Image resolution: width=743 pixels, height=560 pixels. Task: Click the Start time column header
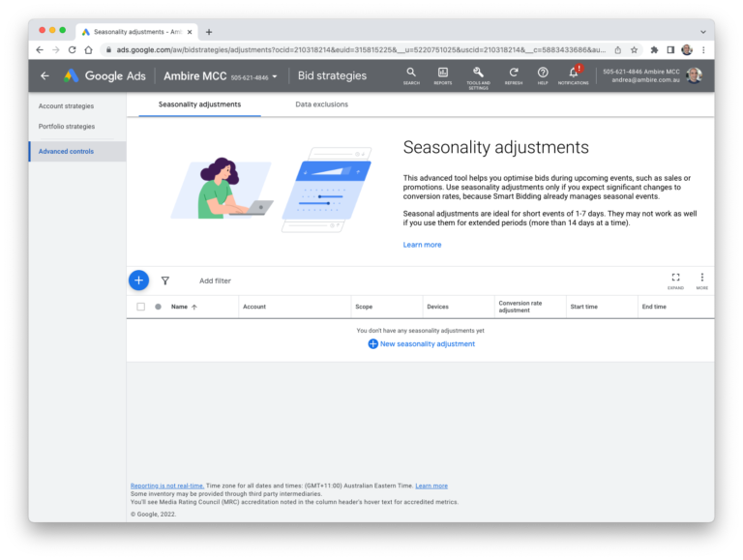click(x=583, y=307)
